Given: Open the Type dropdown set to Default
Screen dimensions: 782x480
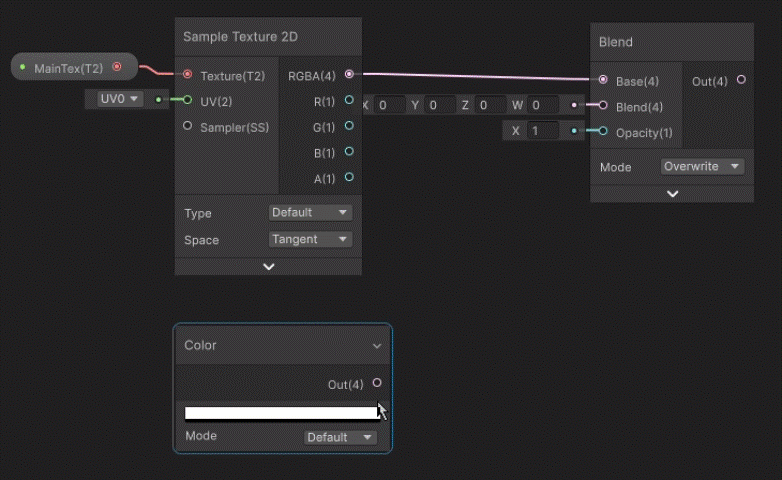Looking at the screenshot, I should pyautogui.click(x=310, y=212).
